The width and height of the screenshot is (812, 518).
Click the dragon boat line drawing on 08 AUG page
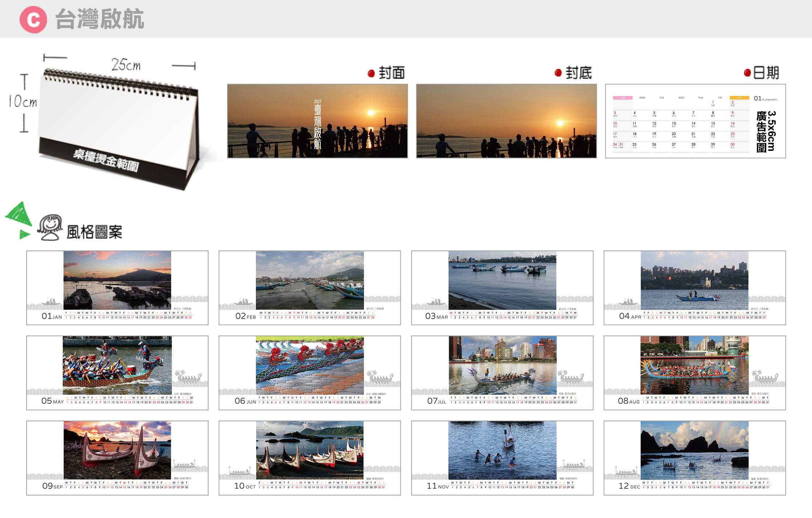[x=765, y=377]
